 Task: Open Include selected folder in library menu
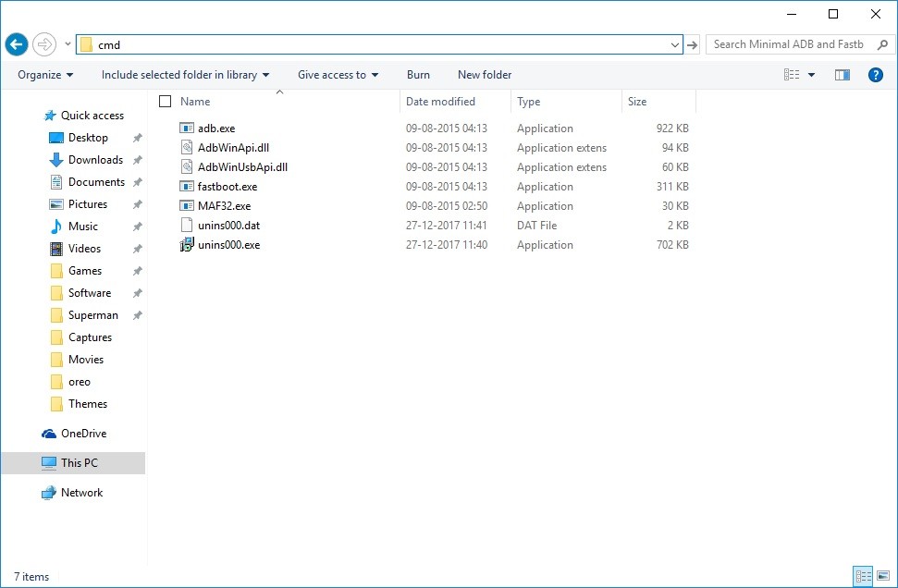(185, 75)
